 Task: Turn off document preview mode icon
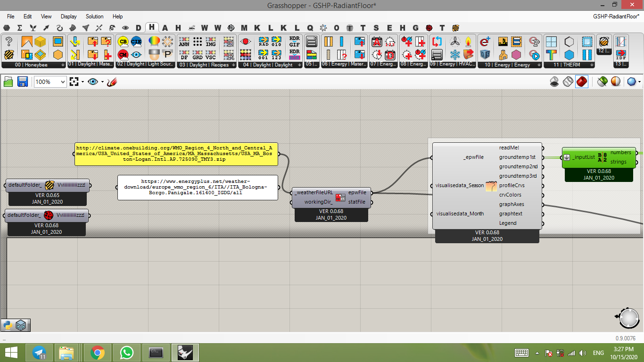coord(554,82)
